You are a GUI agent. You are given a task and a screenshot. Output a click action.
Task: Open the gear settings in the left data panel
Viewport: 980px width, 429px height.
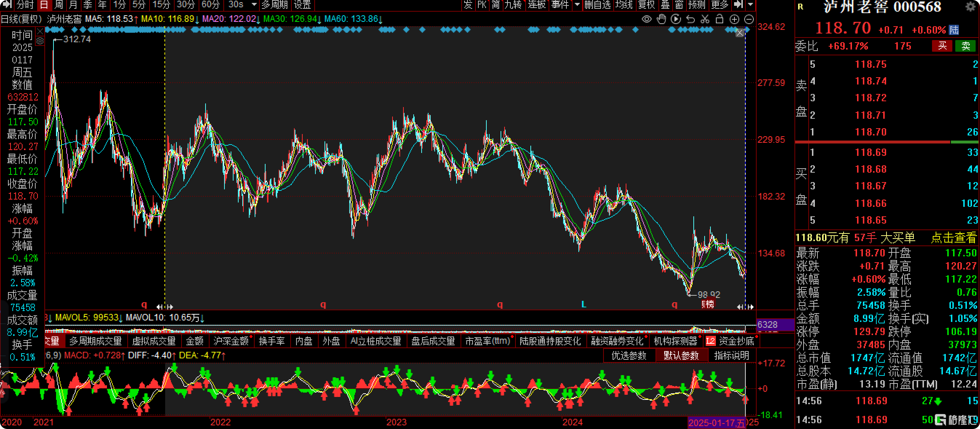[x=40, y=41]
